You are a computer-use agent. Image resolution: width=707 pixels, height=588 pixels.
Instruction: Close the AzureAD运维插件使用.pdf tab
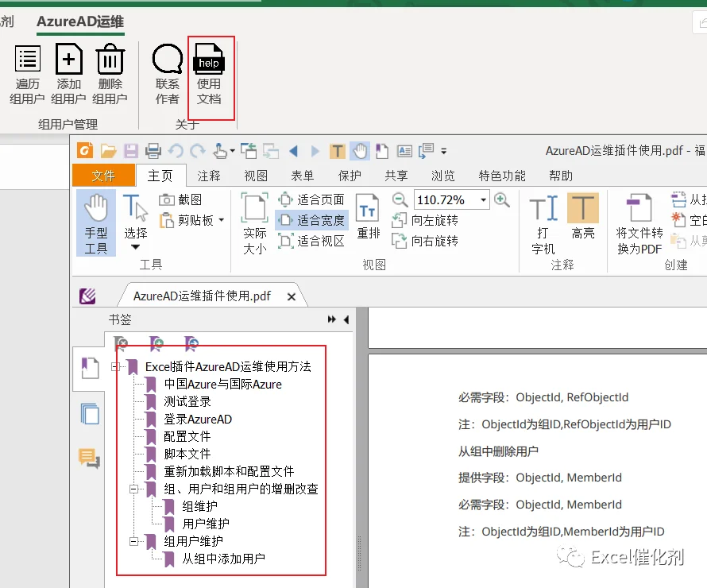[x=292, y=296]
